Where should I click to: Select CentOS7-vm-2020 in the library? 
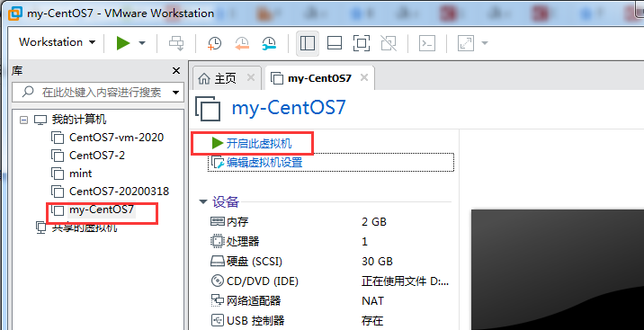click(x=116, y=137)
